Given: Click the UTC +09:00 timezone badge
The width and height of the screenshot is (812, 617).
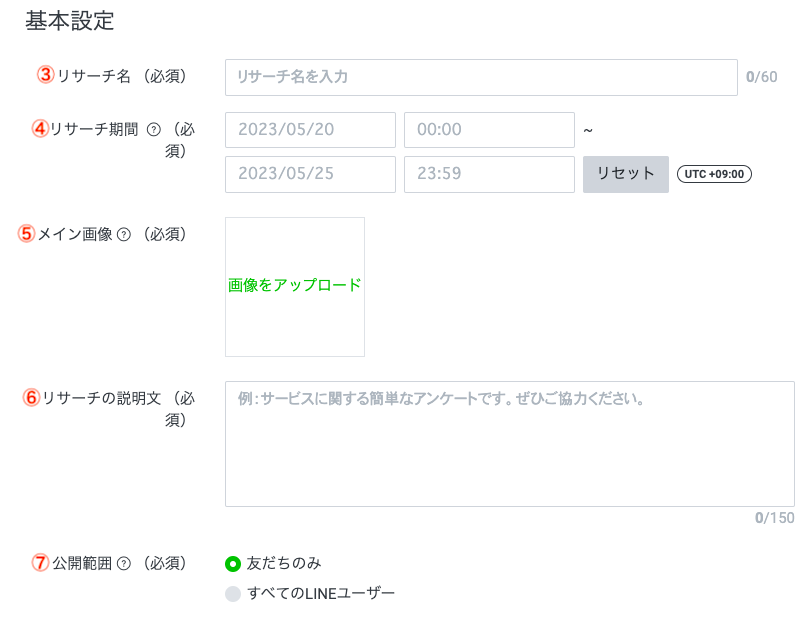Looking at the screenshot, I should (713, 174).
